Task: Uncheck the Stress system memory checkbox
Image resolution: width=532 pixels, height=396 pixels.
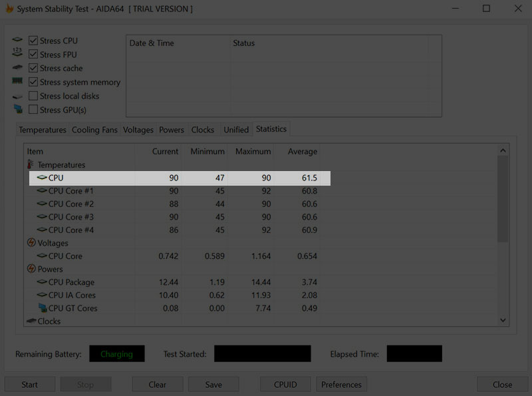Action: pyautogui.click(x=33, y=82)
